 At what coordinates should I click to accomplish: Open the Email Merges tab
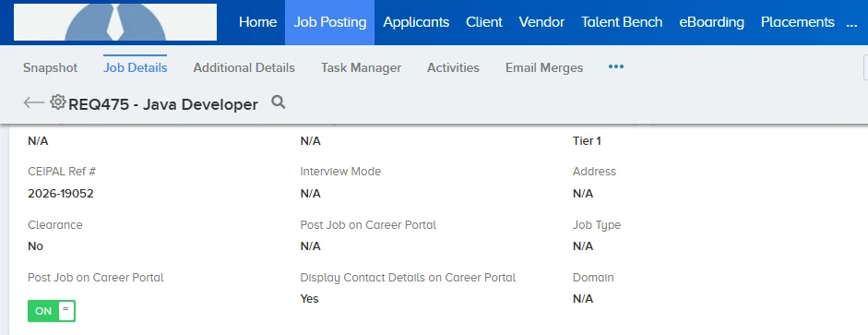pyautogui.click(x=544, y=67)
